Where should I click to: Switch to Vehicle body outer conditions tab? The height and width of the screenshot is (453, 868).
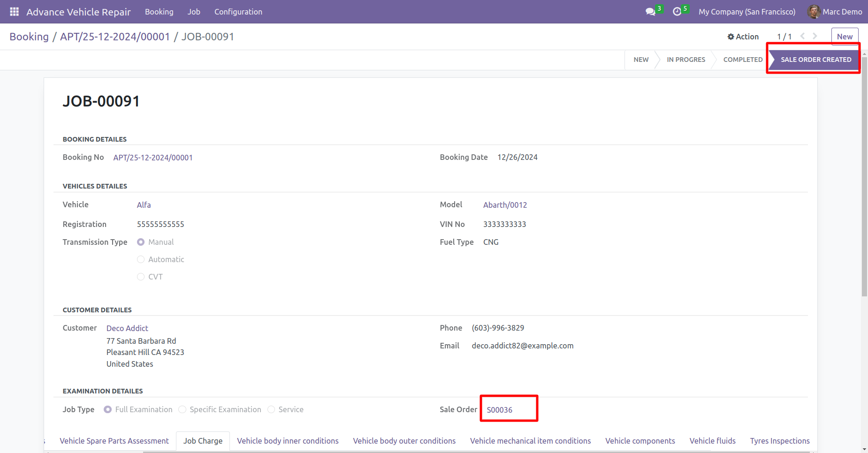tap(404, 441)
